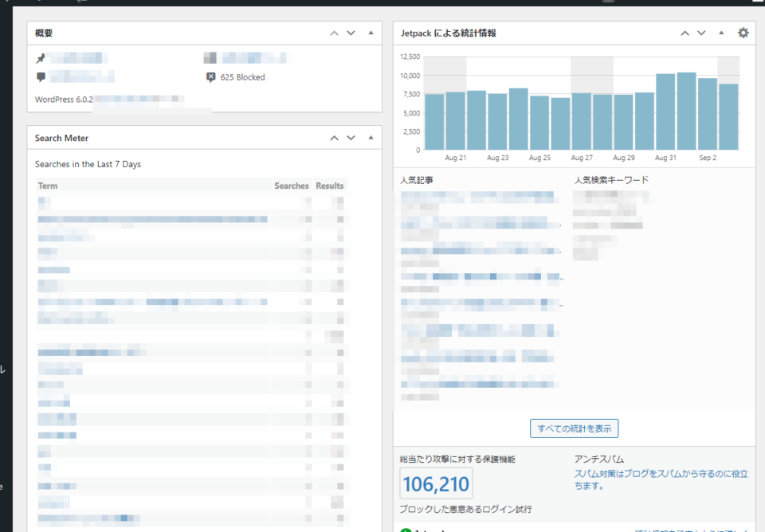Image resolution: width=765 pixels, height=532 pixels.
Task: Click the move-up arrow on Jetpack widget
Action: tap(684, 33)
